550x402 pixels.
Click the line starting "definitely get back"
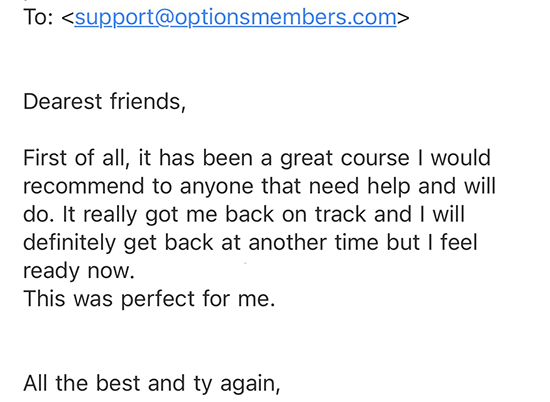[250, 242]
